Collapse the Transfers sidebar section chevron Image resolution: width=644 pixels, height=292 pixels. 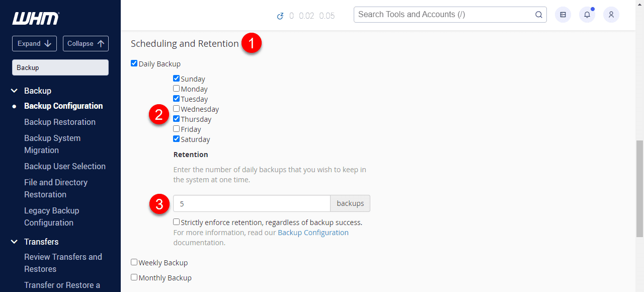tap(14, 242)
